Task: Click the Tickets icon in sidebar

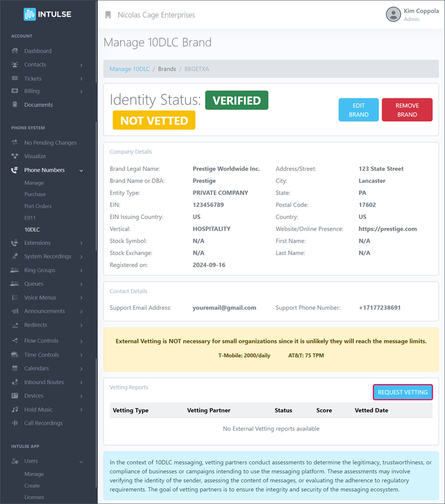Action: 15,79
